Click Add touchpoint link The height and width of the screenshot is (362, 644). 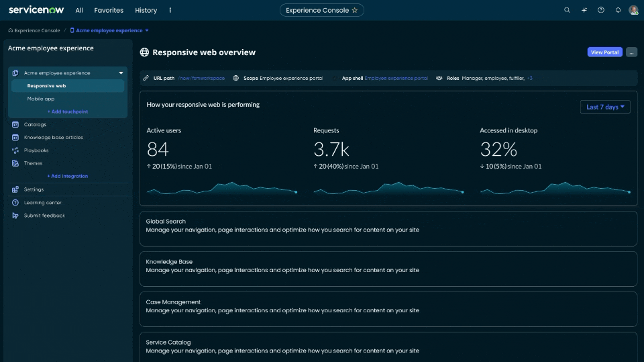(68, 111)
